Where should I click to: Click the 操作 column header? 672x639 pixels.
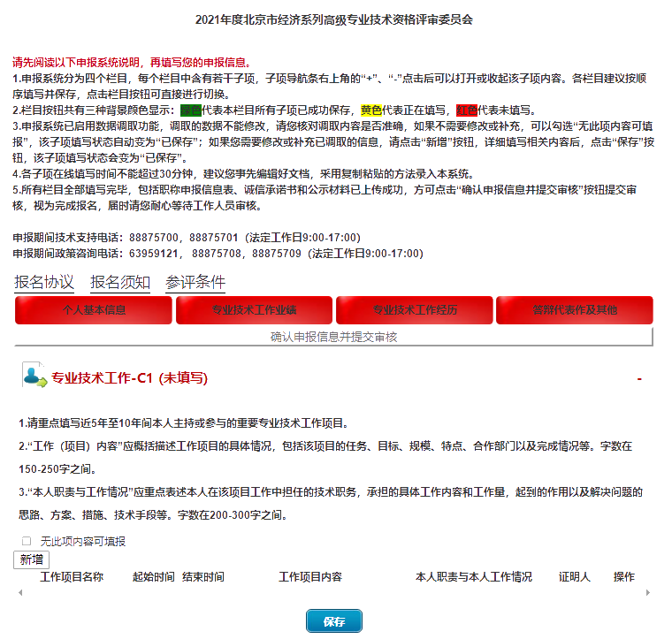point(624,577)
